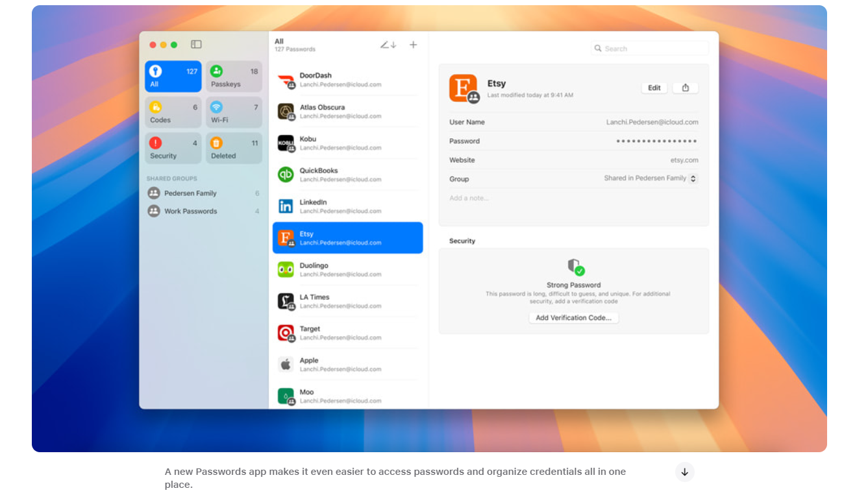Viewport: 868px width, 495px height.
Task: Open the Codes category
Action: coord(173,112)
